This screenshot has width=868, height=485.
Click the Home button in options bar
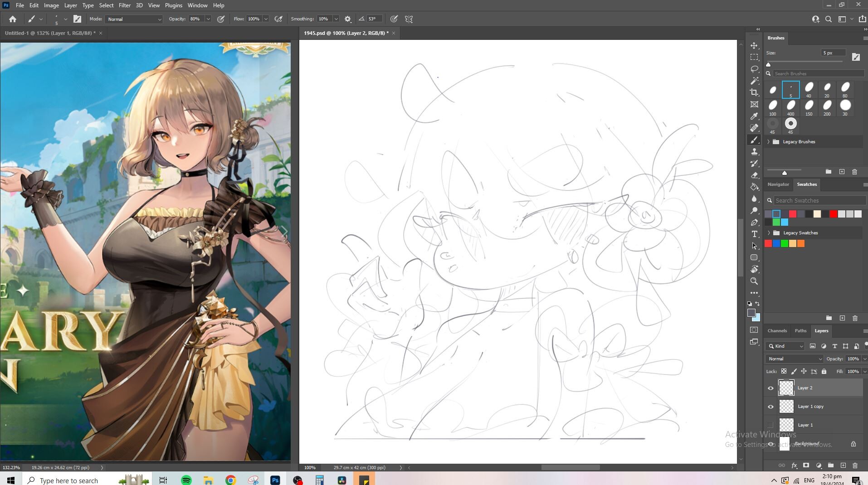tap(13, 19)
